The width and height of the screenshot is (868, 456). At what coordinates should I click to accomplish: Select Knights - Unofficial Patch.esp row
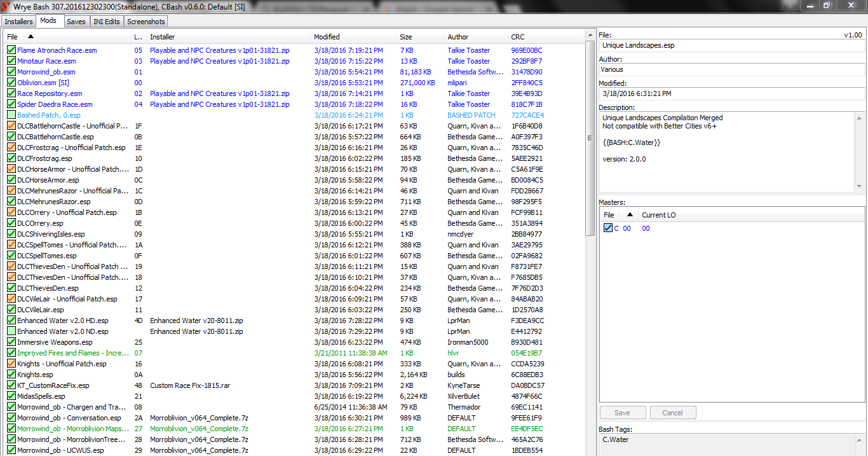(295, 364)
